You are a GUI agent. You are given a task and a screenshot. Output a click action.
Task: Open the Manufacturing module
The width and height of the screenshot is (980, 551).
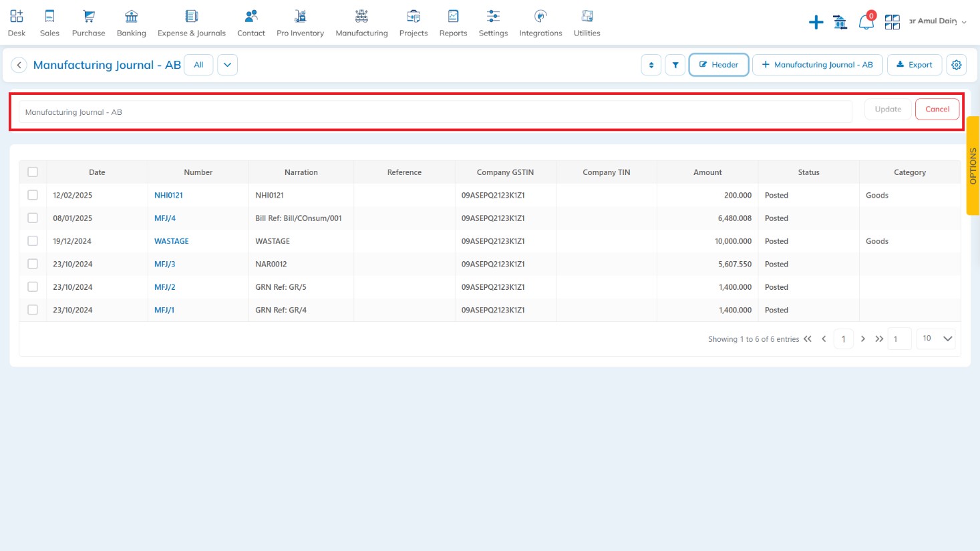(361, 23)
